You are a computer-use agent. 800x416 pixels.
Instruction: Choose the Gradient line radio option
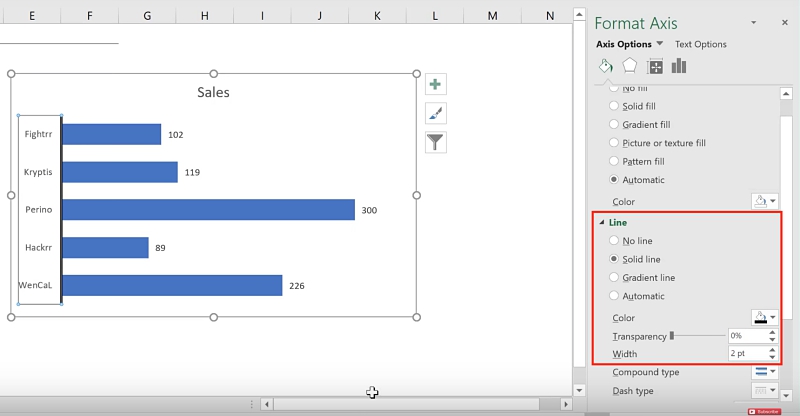click(x=614, y=277)
